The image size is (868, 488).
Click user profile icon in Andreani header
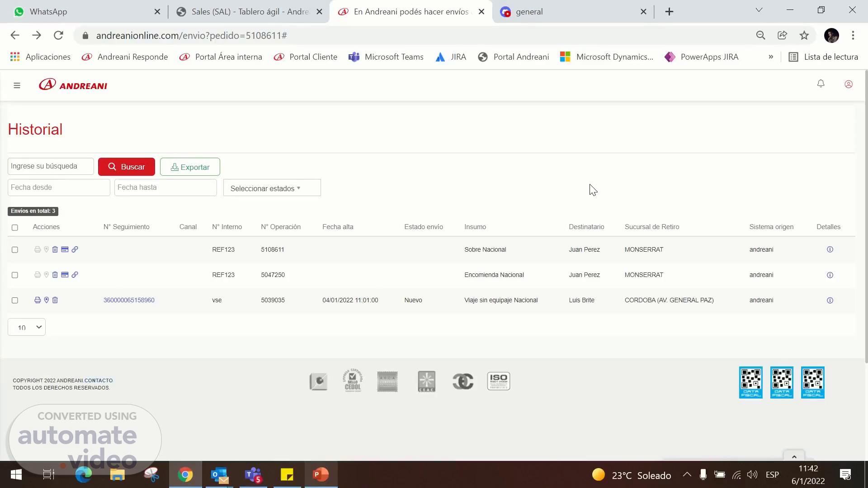click(848, 84)
